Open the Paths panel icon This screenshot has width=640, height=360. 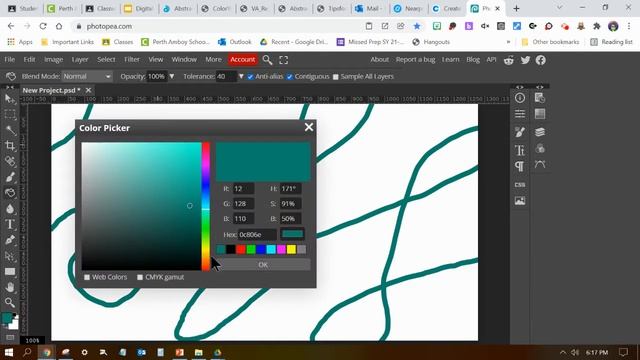coord(540,164)
